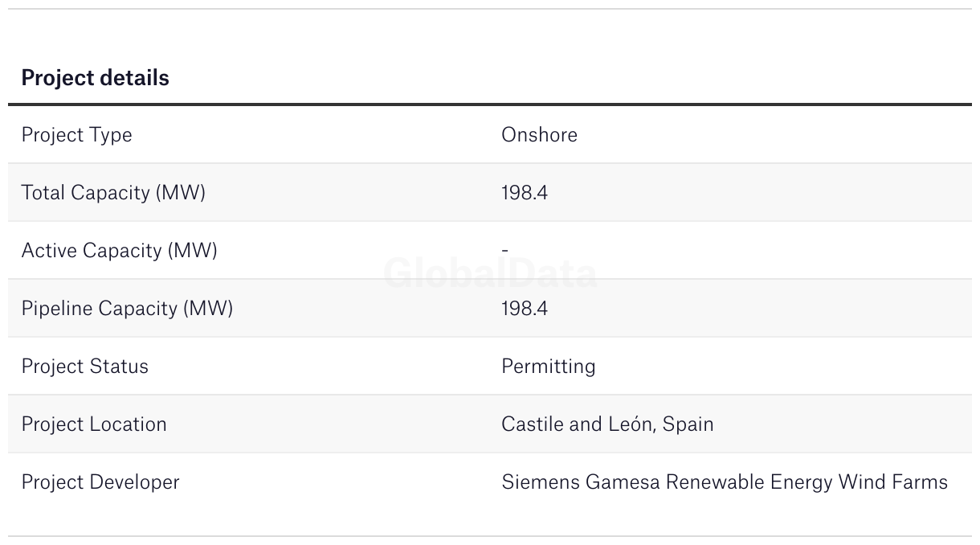Image resolution: width=980 pixels, height=545 pixels.
Task: Select the Project Status label
Action: click(84, 367)
